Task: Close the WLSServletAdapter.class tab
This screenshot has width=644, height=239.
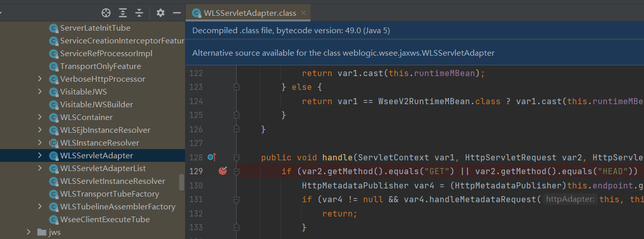Action: click(303, 13)
